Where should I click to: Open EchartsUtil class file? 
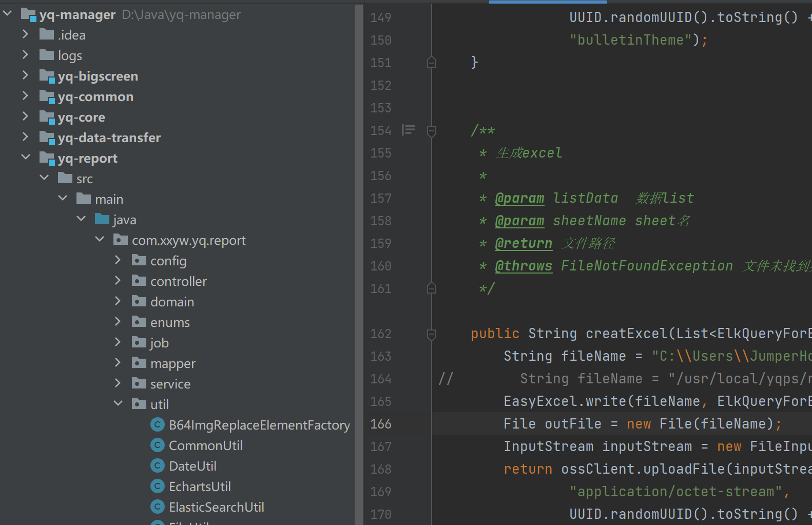click(200, 487)
